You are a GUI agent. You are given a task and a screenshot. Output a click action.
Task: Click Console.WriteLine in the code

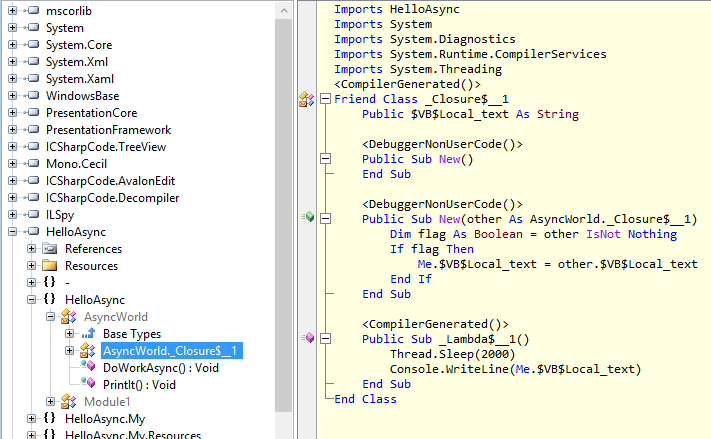[x=449, y=369]
